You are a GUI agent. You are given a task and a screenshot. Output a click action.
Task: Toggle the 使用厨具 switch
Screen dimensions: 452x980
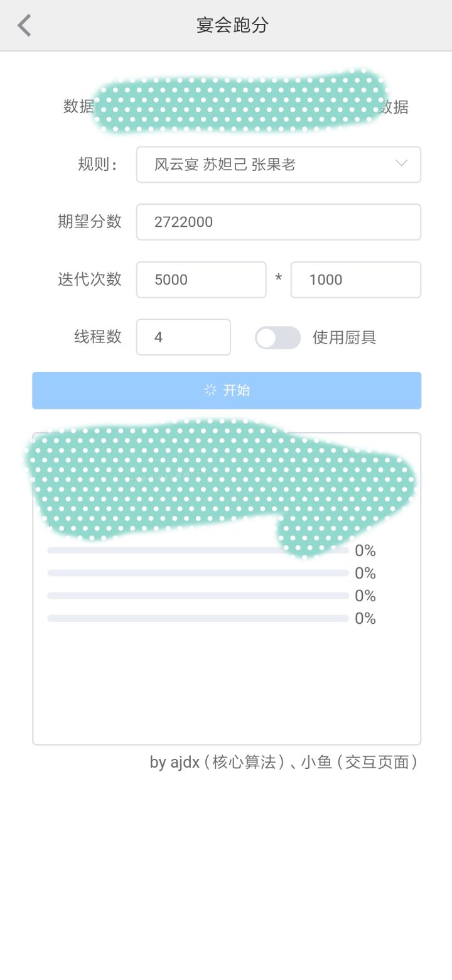click(x=277, y=338)
